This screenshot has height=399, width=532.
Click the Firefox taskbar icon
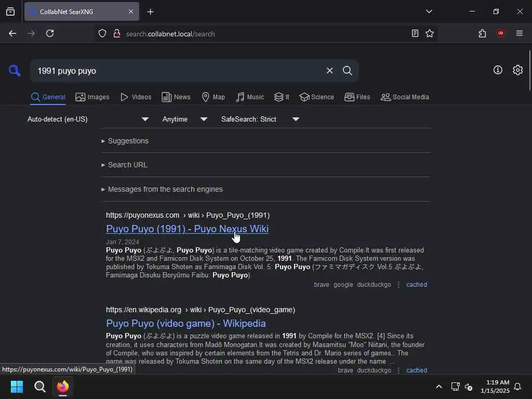[x=63, y=387]
